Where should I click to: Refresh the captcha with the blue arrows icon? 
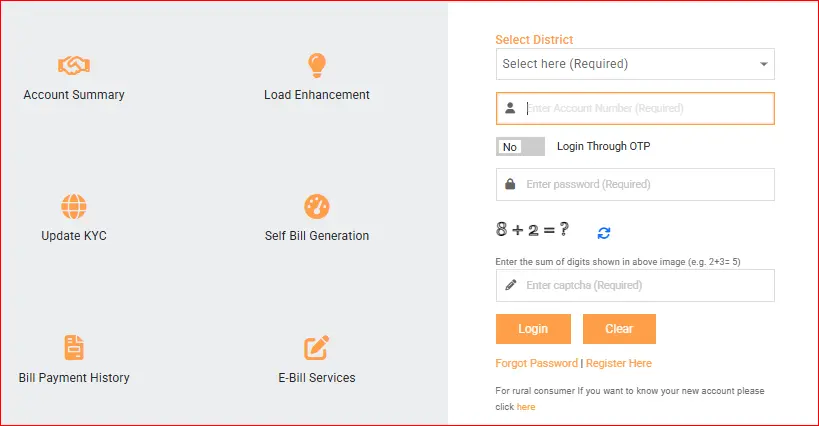[604, 233]
